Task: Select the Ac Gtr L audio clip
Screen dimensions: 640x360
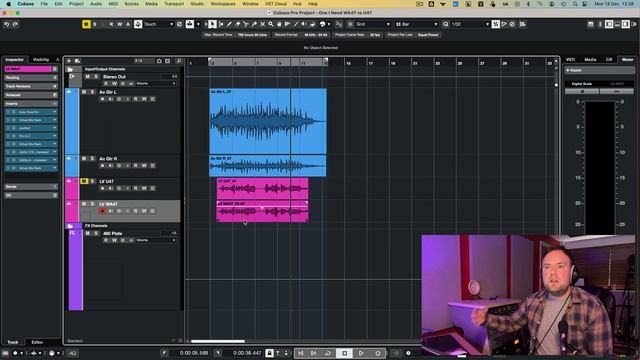Action: pyautogui.click(x=268, y=121)
